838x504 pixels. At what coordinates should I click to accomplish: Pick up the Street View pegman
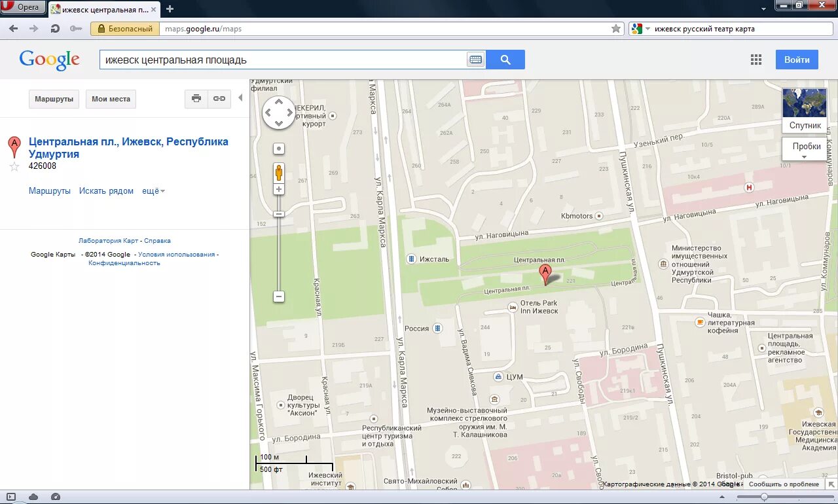(x=279, y=172)
